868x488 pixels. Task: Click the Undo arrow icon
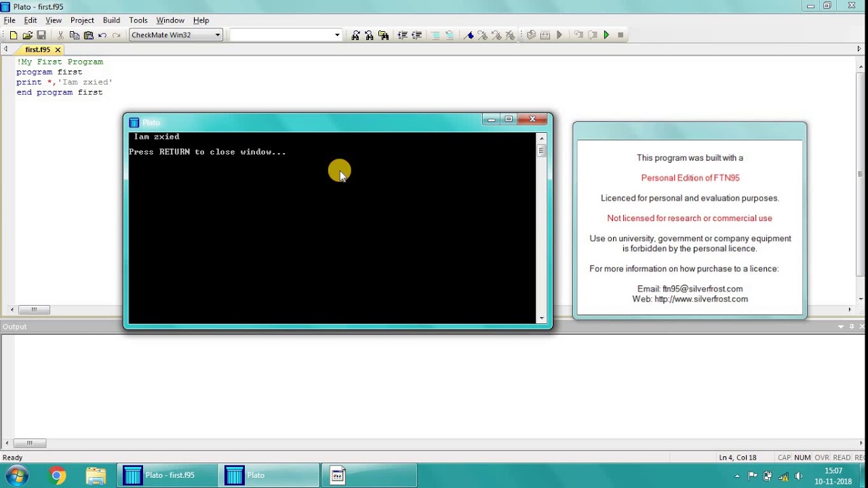102,35
